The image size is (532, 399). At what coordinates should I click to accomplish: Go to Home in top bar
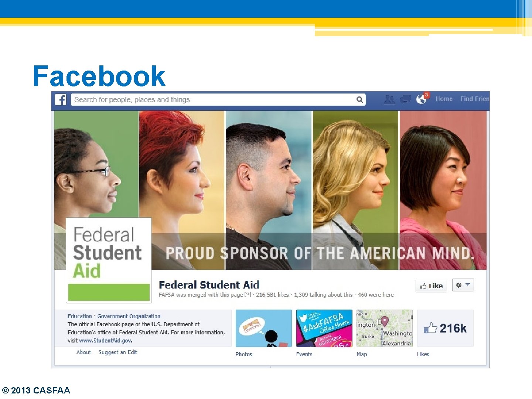click(444, 99)
